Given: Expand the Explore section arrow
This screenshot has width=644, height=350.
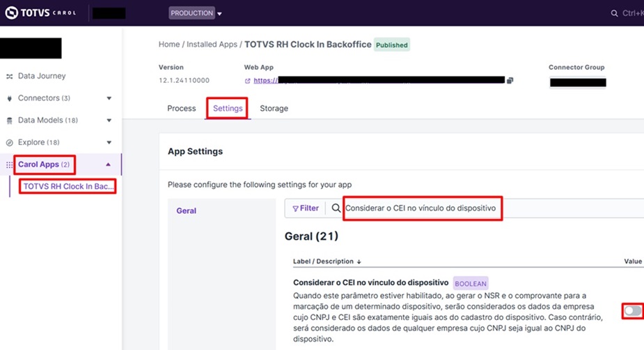Looking at the screenshot, I should click(109, 142).
